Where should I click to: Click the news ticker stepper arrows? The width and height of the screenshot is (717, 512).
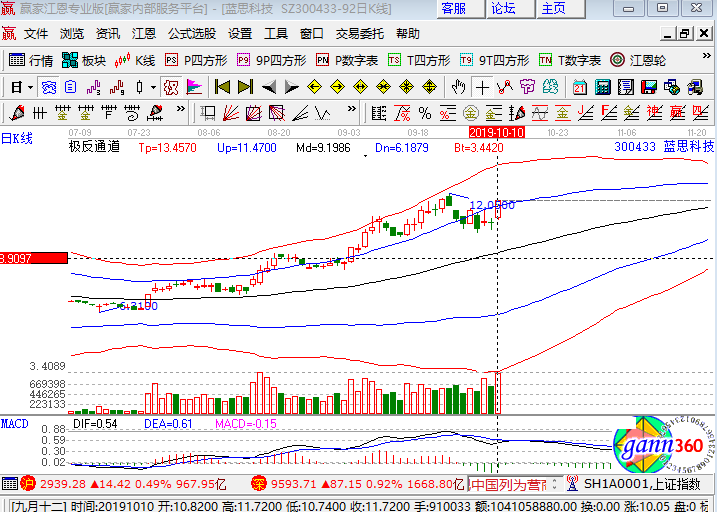(555, 484)
